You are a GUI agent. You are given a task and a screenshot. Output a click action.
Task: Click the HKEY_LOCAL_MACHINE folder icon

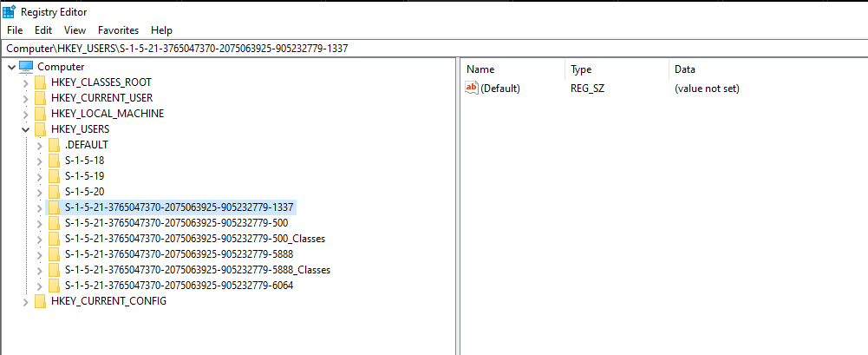[40, 114]
